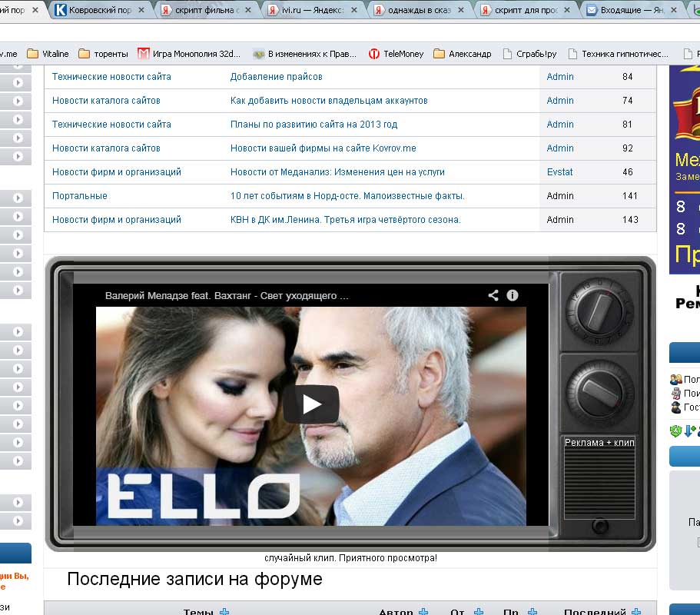Open the Александр bookmarks folder

(x=463, y=54)
